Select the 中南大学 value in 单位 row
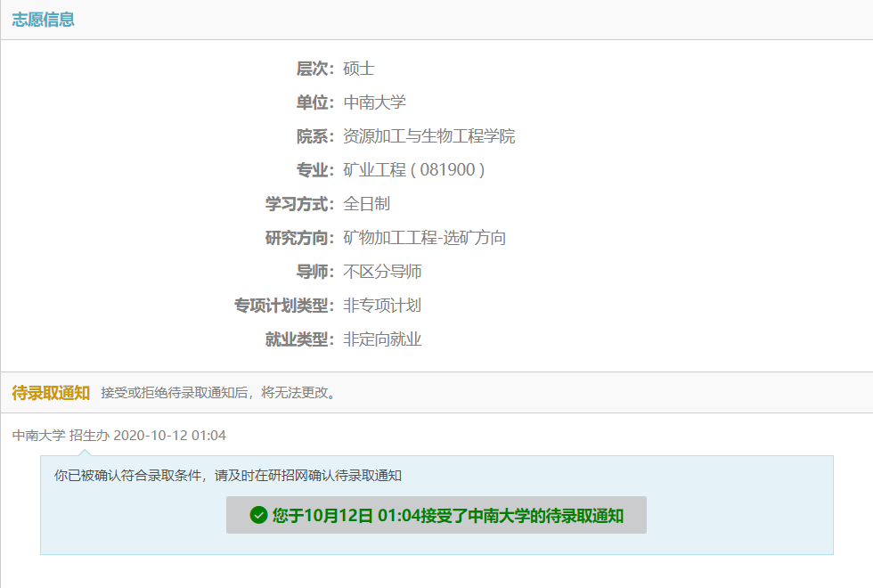 (374, 102)
